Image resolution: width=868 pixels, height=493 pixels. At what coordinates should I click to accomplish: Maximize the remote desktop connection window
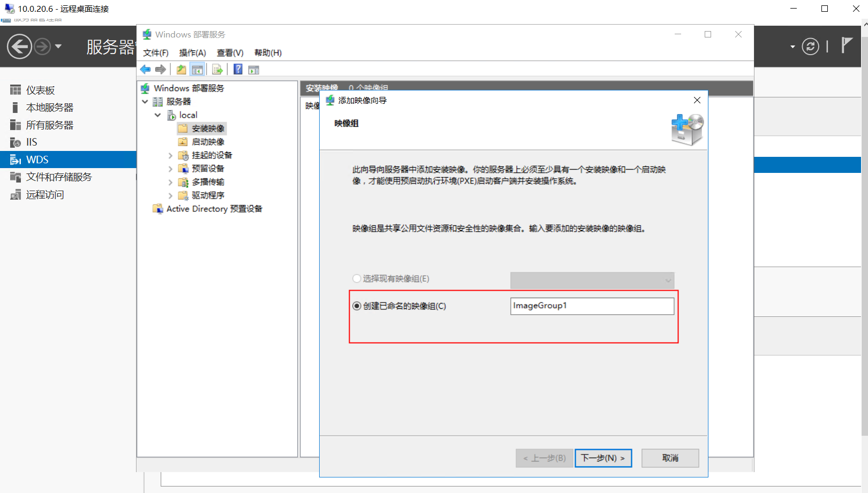point(825,9)
